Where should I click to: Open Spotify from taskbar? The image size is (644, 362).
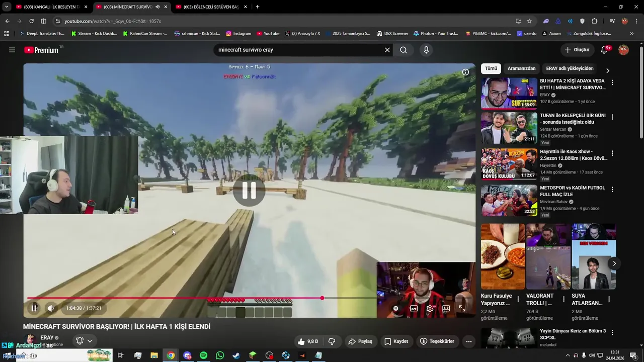coord(203,355)
